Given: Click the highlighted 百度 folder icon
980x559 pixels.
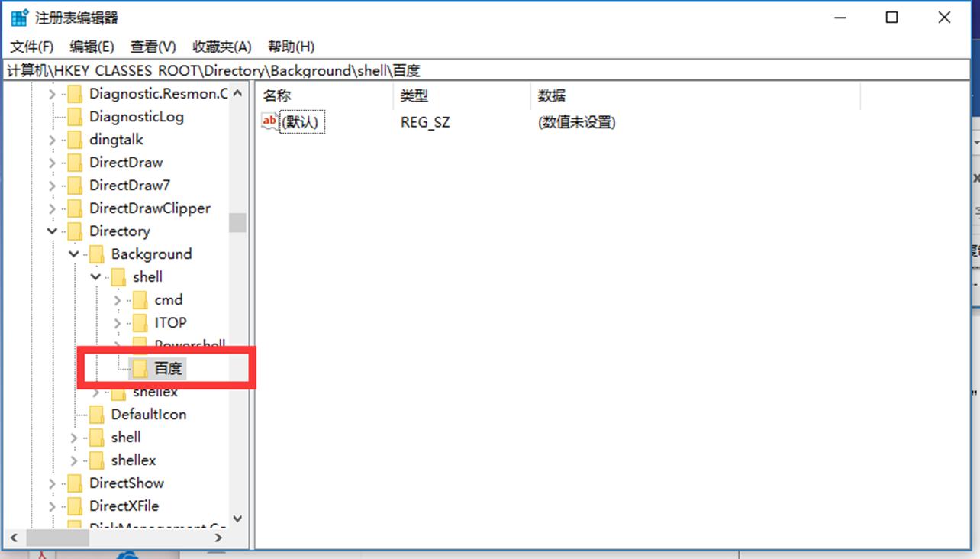Looking at the screenshot, I should 142,368.
